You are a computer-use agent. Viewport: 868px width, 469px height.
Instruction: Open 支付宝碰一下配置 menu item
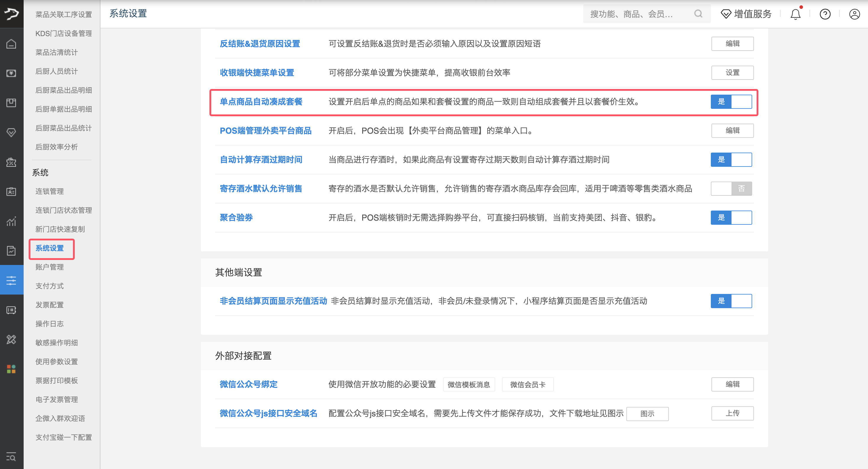[x=64, y=437]
